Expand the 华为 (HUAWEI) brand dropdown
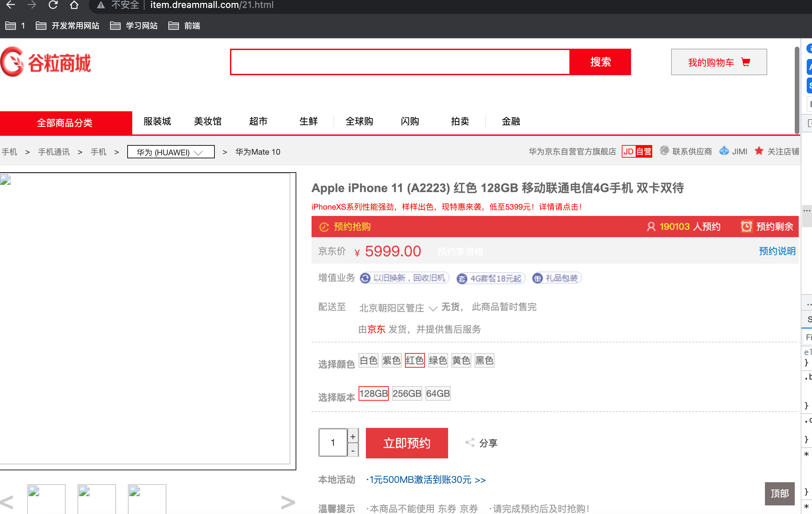Screen dimensions: 812x514 coord(171,152)
